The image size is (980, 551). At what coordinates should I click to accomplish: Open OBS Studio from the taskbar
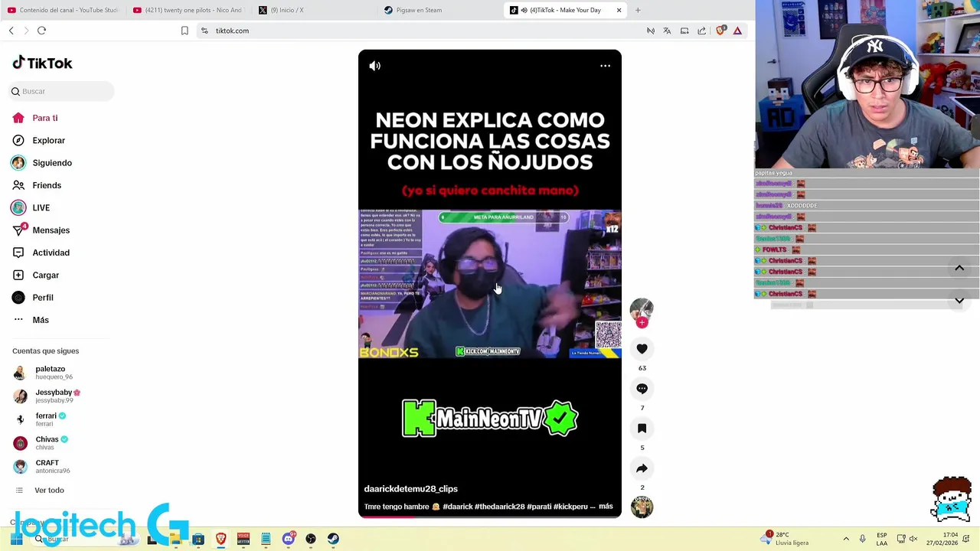tap(311, 539)
